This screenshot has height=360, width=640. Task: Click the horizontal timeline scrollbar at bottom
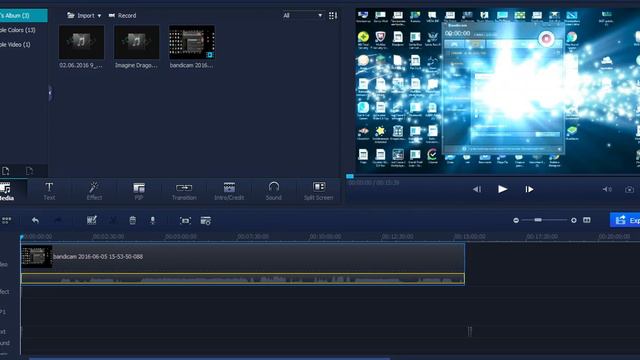(x=209, y=358)
